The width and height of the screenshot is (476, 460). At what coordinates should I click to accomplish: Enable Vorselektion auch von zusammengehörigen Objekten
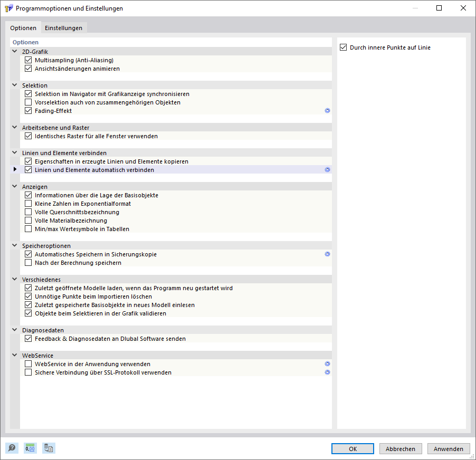coord(28,102)
